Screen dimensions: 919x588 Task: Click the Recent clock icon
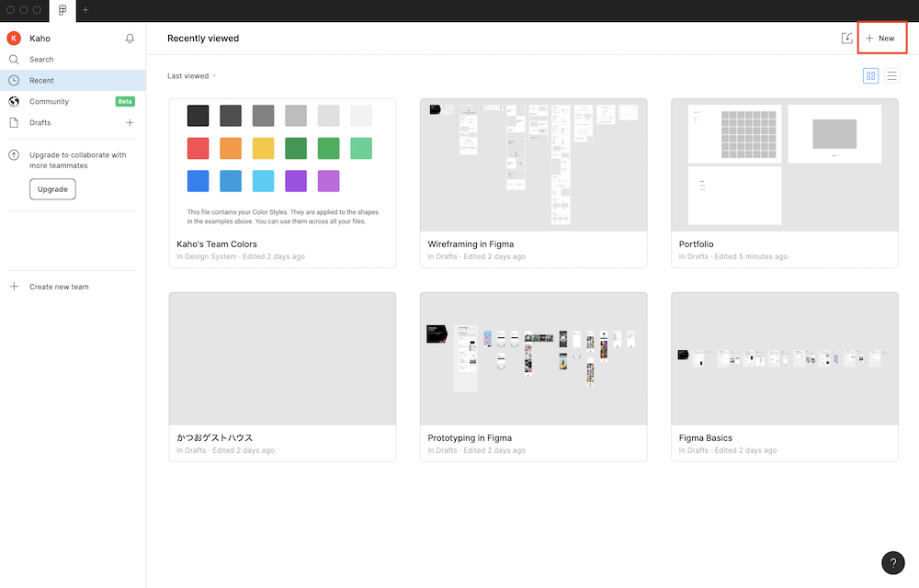(14, 80)
